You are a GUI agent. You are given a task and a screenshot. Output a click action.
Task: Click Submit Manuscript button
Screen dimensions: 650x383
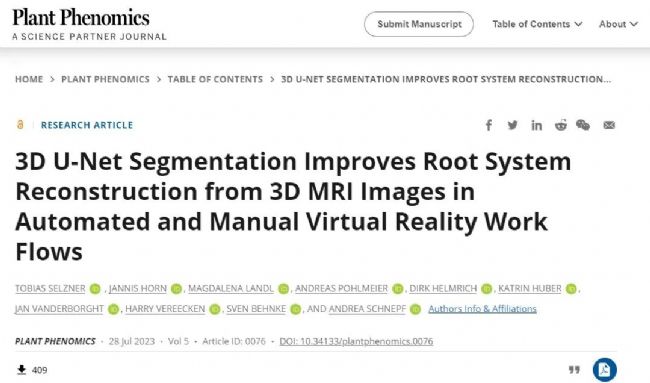[x=419, y=24]
